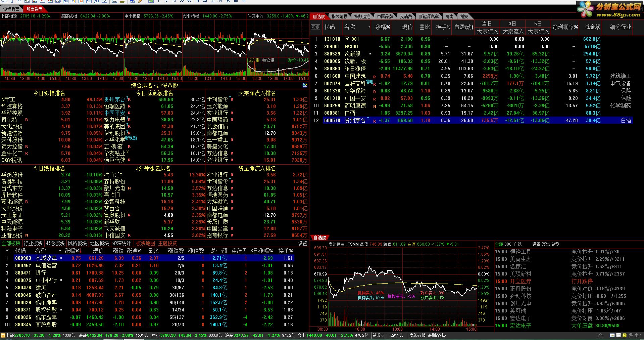Select the 自选股 tab above watchlist
644x340 pixels.
click(x=319, y=16)
